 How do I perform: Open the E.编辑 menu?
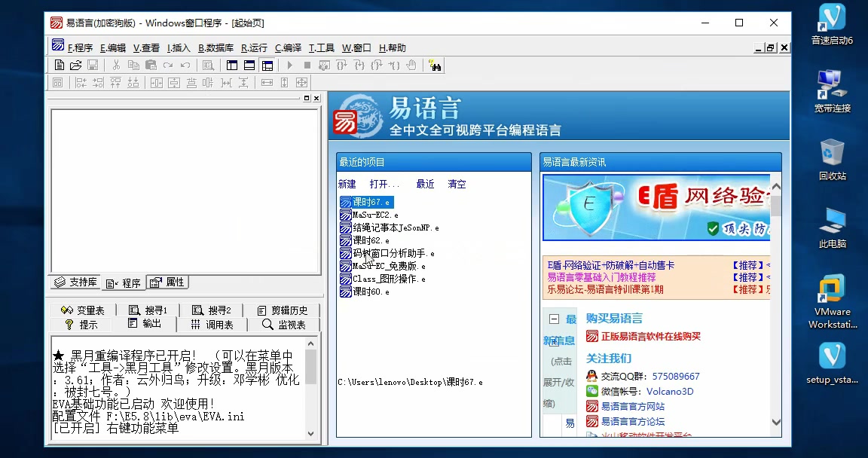113,48
